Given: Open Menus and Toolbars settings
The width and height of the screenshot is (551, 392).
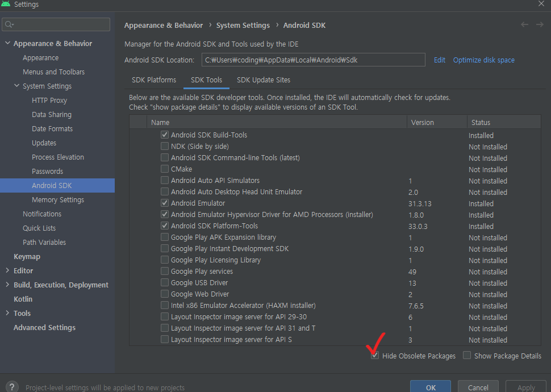Looking at the screenshot, I should (53, 72).
